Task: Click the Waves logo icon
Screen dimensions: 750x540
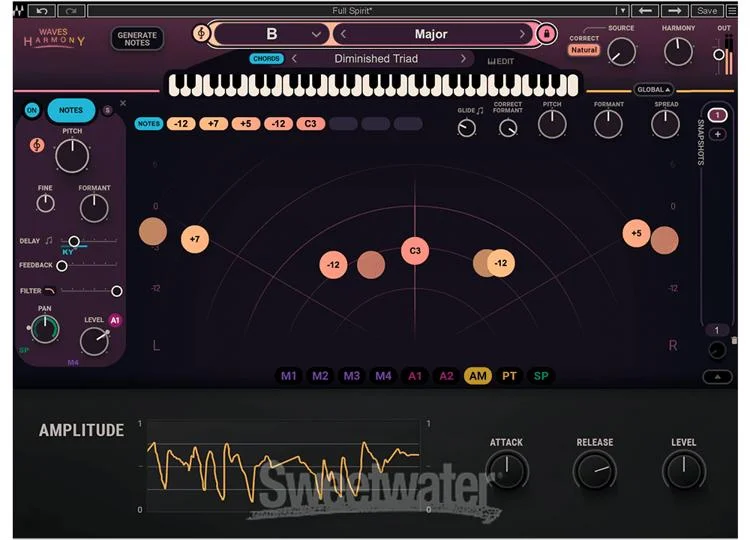Action: tap(18, 11)
